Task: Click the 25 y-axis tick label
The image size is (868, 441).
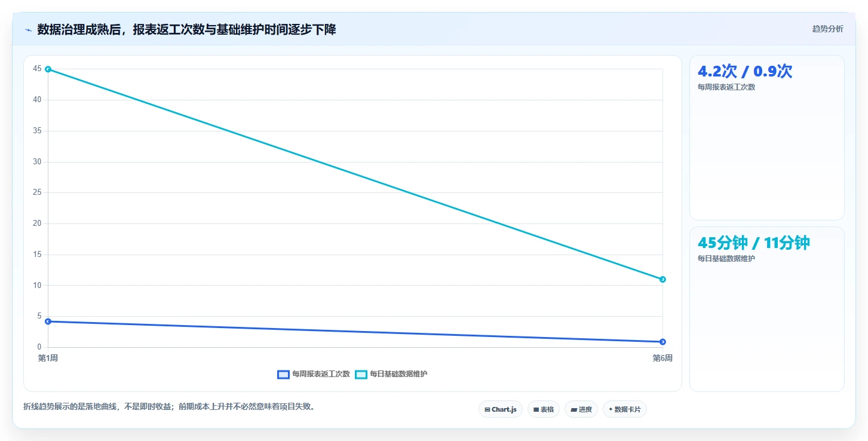Action: pyautogui.click(x=37, y=192)
